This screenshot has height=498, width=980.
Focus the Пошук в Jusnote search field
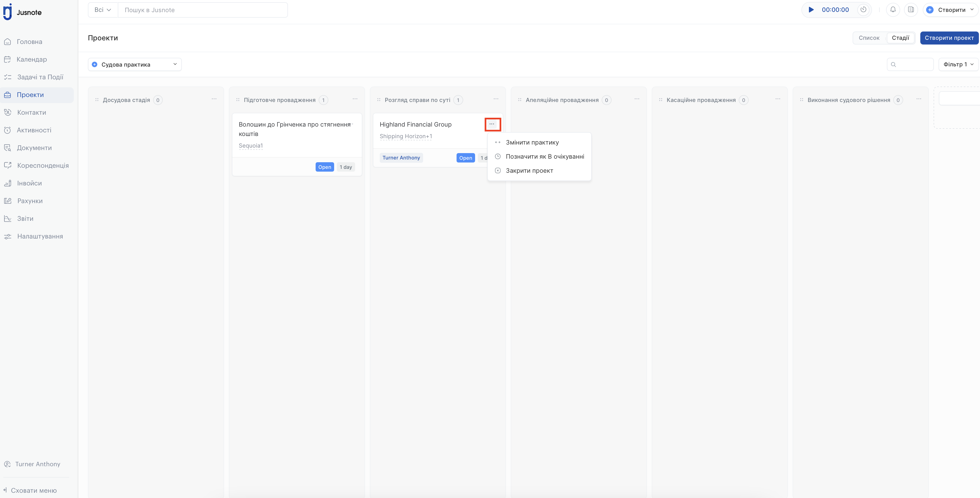point(203,10)
